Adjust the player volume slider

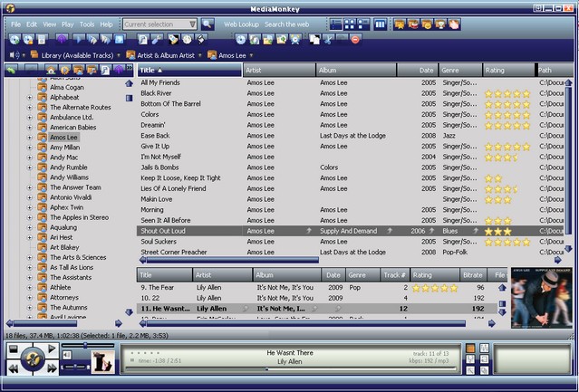point(88,346)
